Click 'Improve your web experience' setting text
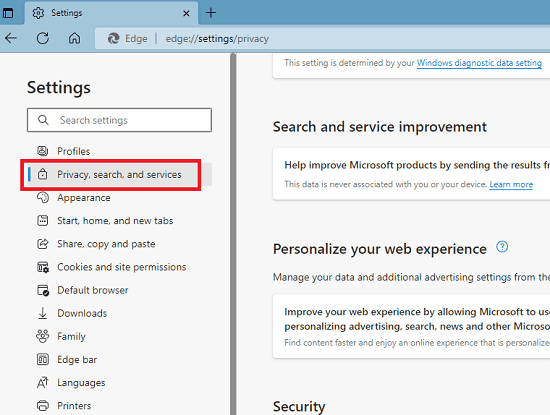 tap(417, 319)
